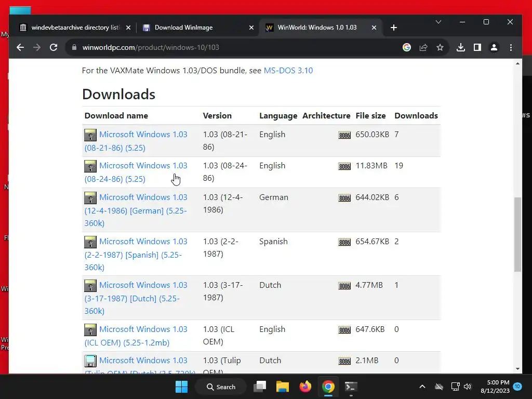
Task: Bookmark this page with the star
Action: coord(440,47)
